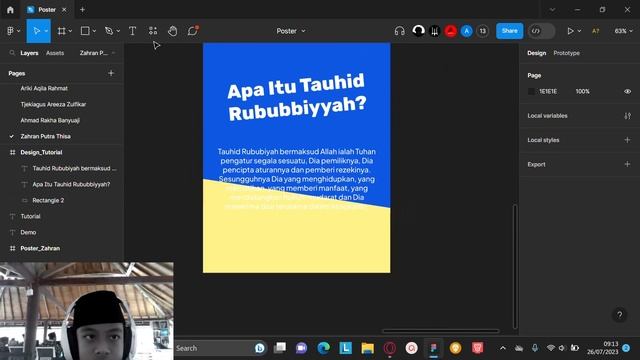
Task: Add a local style with plus
Action: [x=627, y=140]
